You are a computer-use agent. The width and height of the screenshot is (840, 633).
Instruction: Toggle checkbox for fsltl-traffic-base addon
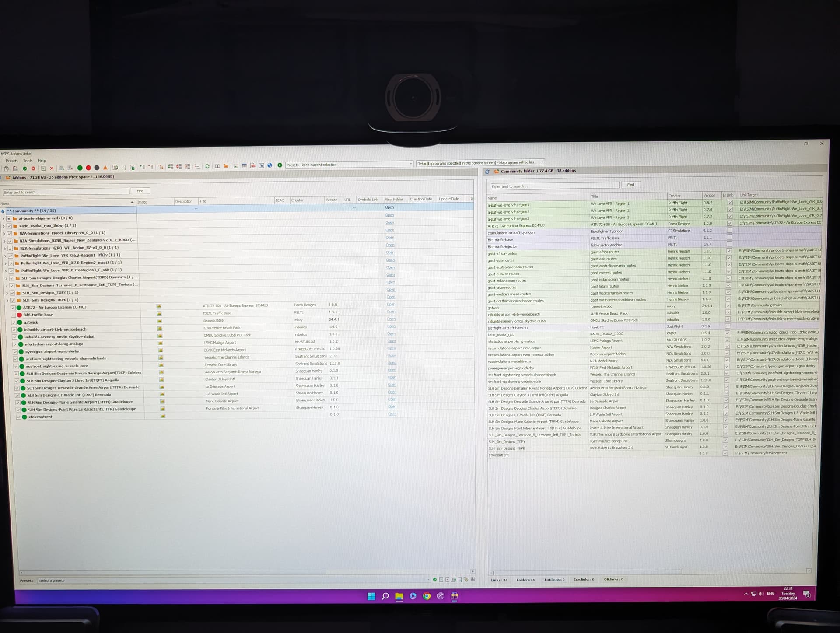click(13, 315)
